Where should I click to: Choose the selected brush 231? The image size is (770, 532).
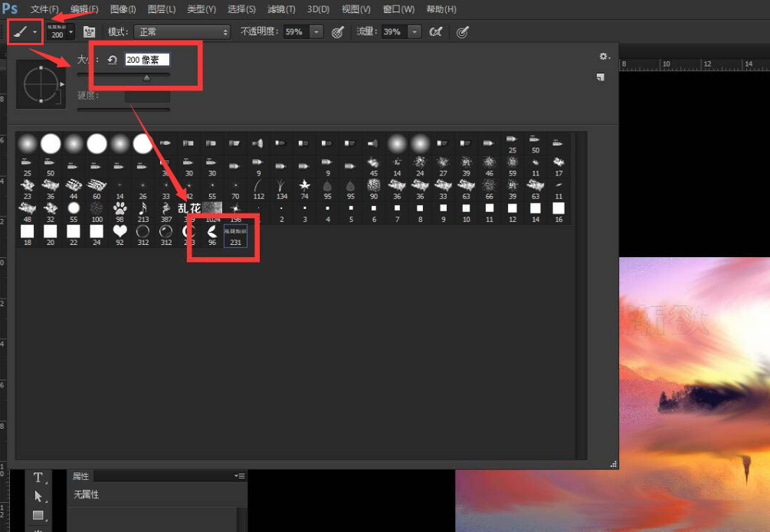click(x=235, y=236)
